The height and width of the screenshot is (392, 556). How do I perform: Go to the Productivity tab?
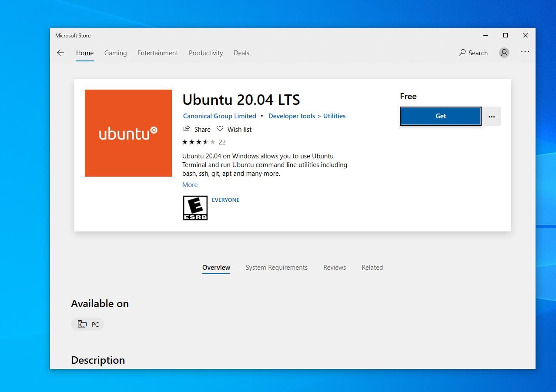(x=206, y=53)
